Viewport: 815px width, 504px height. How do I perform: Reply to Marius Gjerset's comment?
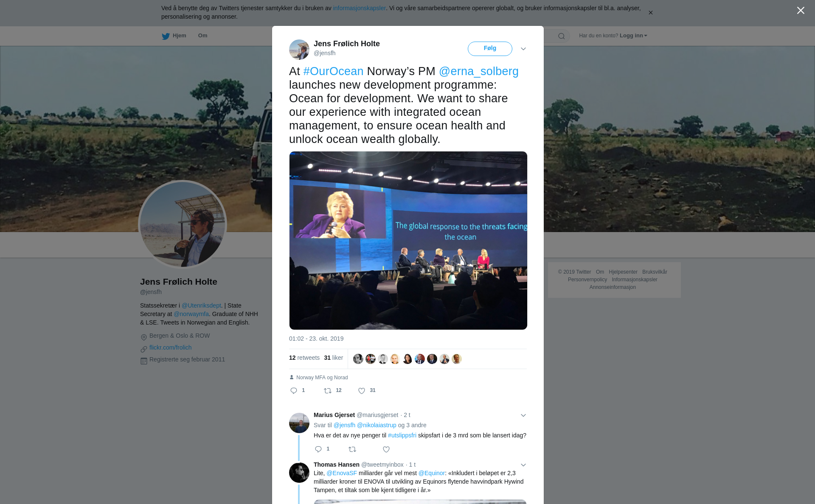coord(318,449)
